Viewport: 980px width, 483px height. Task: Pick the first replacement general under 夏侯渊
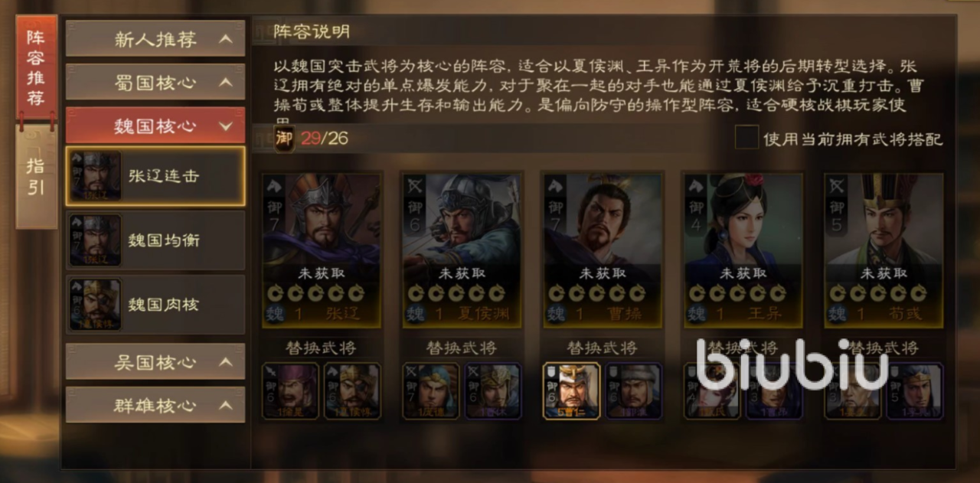point(431,391)
